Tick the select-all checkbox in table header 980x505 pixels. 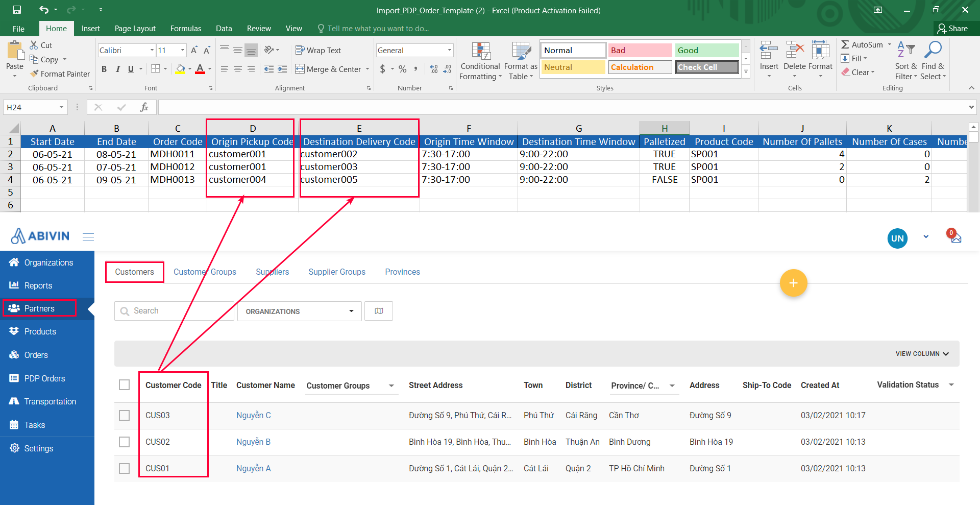click(x=124, y=384)
